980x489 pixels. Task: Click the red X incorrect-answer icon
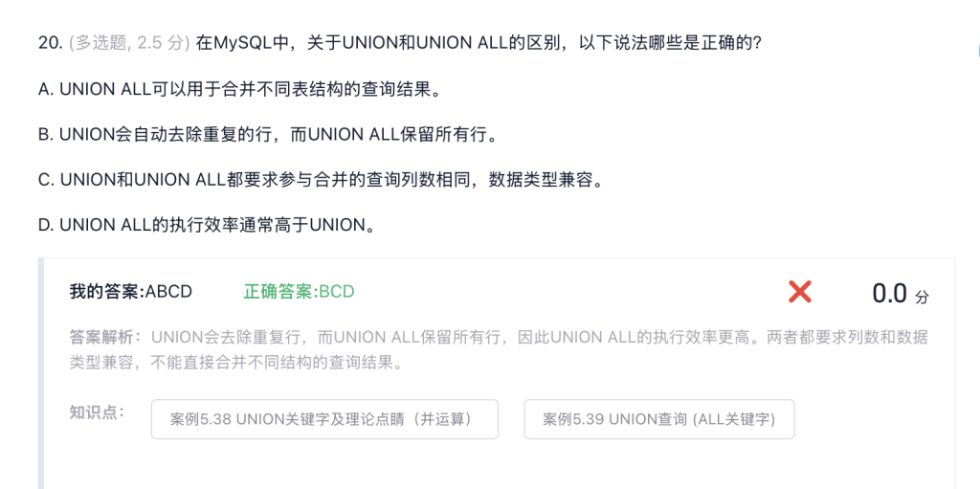coord(800,292)
